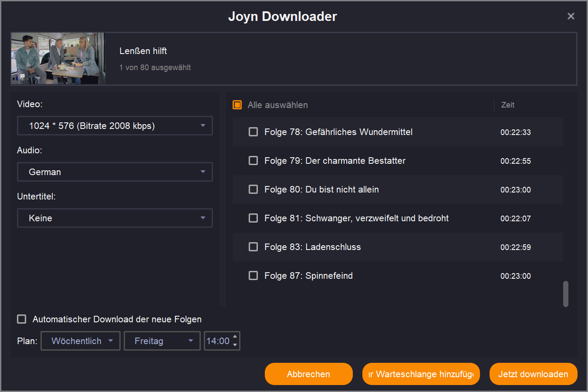Check Folge 79: Der charmante Bestatter
Screen dimensions: 588x392
tap(253, 161)
